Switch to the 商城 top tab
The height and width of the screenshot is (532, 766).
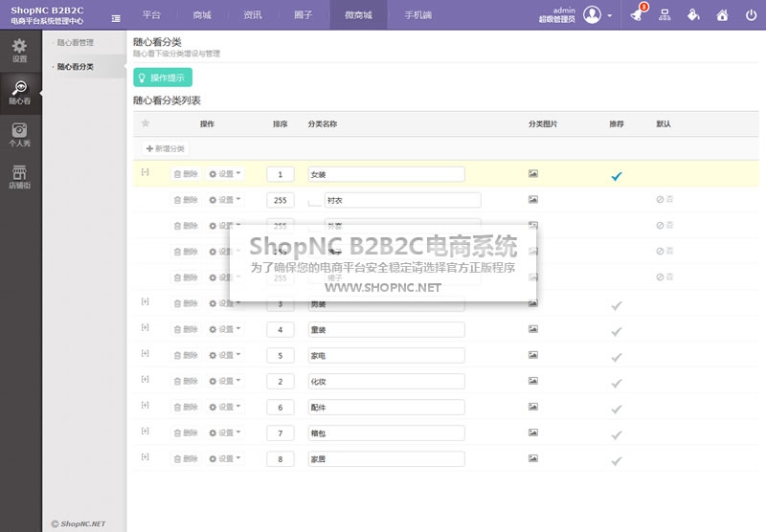202,15
